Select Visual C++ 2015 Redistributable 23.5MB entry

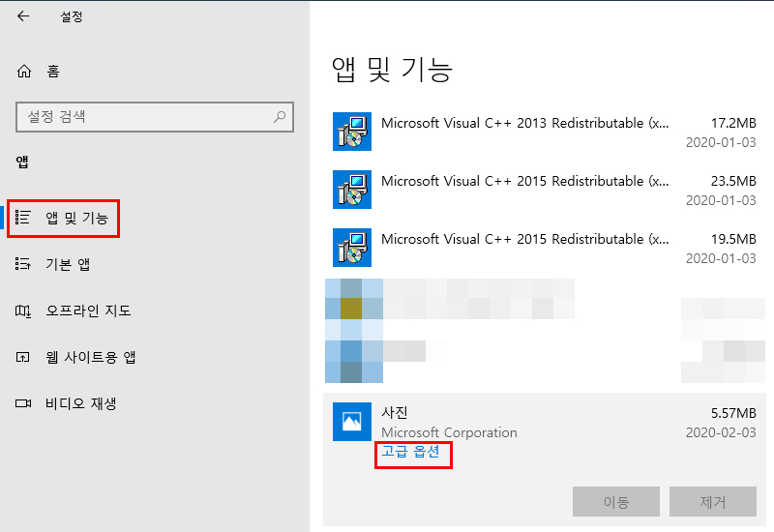point(545,190)
